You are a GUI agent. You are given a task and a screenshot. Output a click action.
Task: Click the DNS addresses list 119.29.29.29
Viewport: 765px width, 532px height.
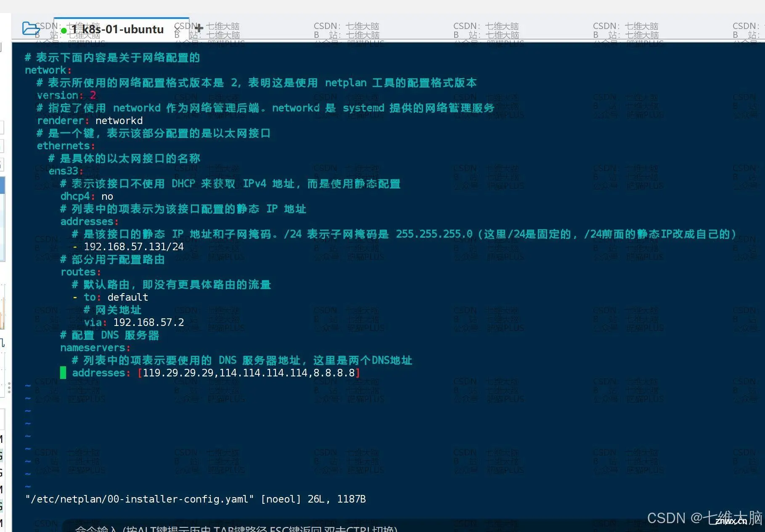tap(249, 373)
